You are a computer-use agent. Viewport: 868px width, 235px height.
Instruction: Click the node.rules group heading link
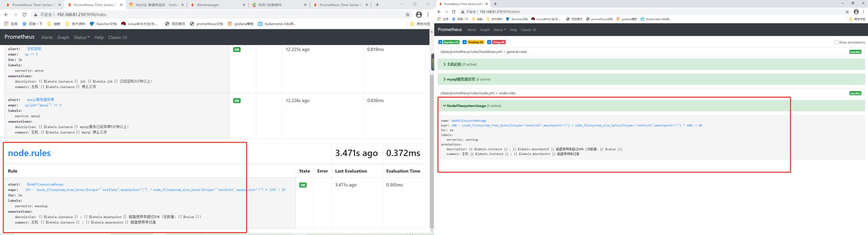[29, 153]
